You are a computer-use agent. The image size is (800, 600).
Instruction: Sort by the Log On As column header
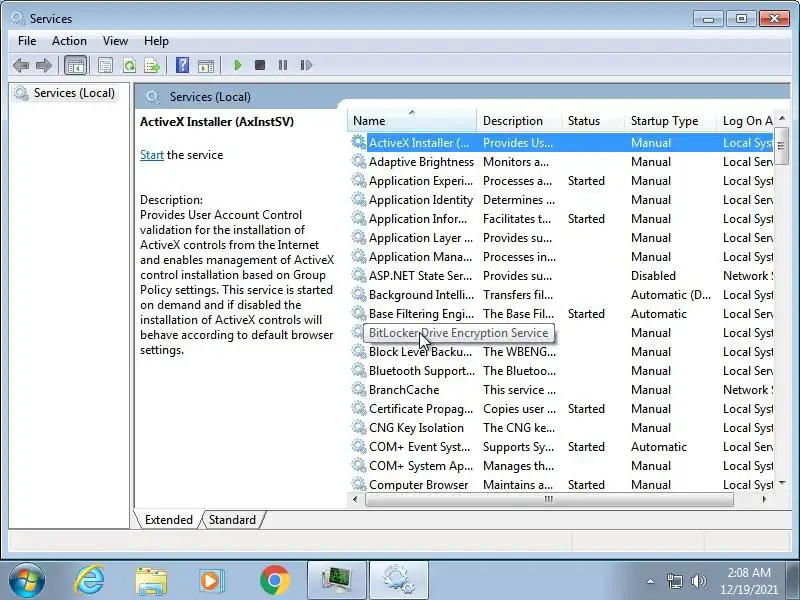(x=745, y=121)
